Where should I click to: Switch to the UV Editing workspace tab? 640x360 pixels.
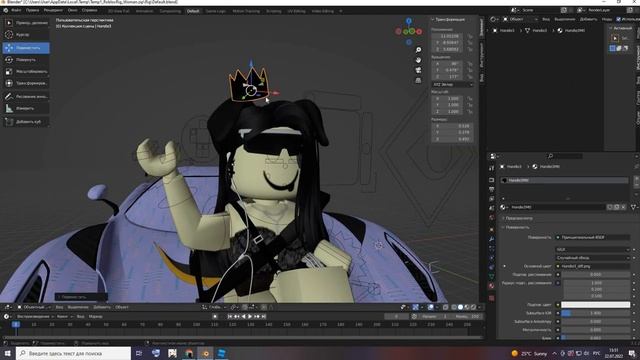tap(296, 11)
